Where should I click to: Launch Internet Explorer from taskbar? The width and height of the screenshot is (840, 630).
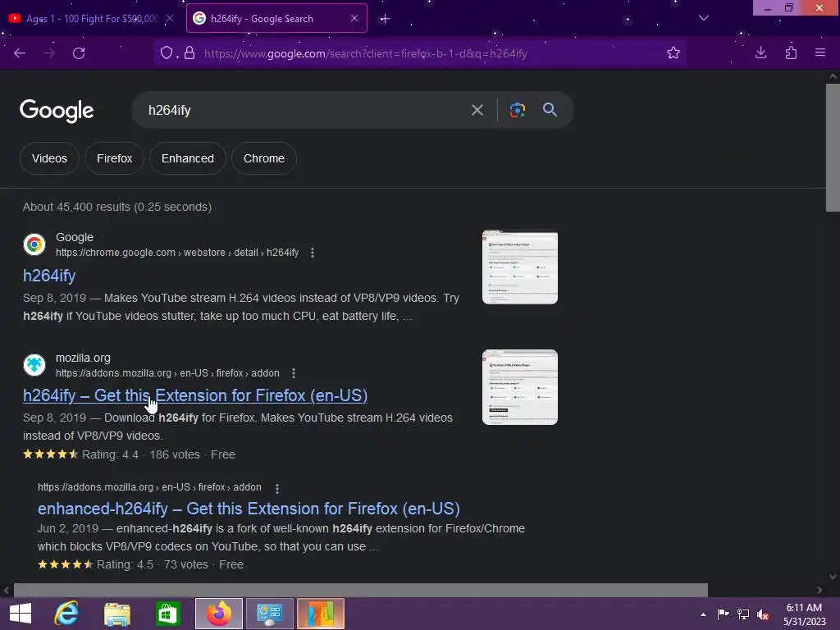coord(67,614)
